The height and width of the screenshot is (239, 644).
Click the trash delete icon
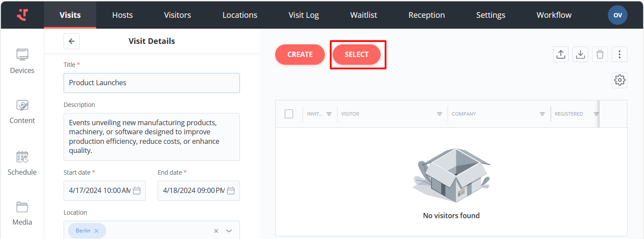point(600,54)
